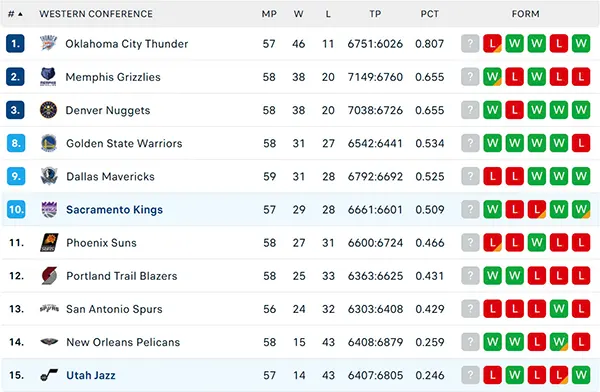Image resolution: width=600 pixels, height=392 pixels.
Task: Open the Sacramento Kings team link
Action: (x=114, y=209)
